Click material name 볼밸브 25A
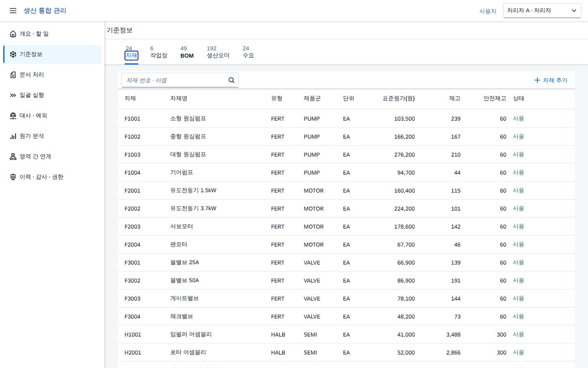Image resolution: width=588 pixels, height=368 pixels. tap(185, 263)
